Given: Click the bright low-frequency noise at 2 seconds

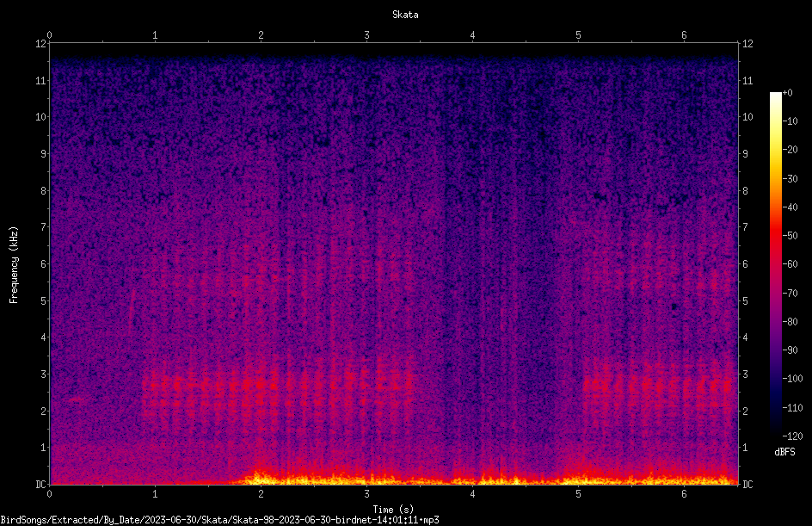Looking at the screenshot, I should [261, 478].
